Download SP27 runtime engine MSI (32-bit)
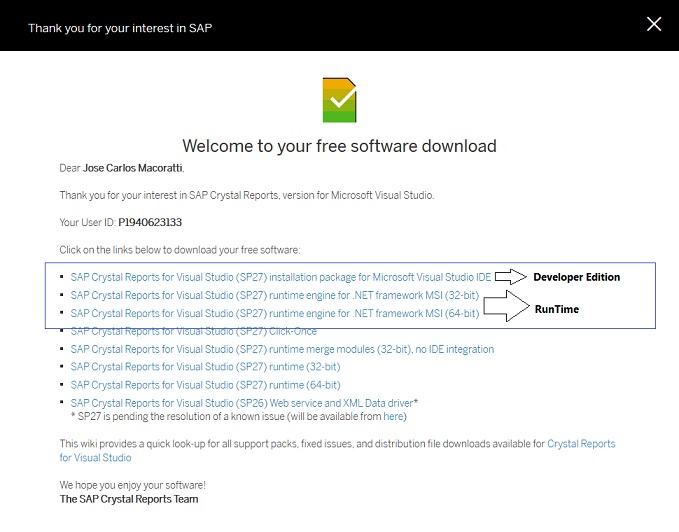The image size is (679, 532). [275, 295]
